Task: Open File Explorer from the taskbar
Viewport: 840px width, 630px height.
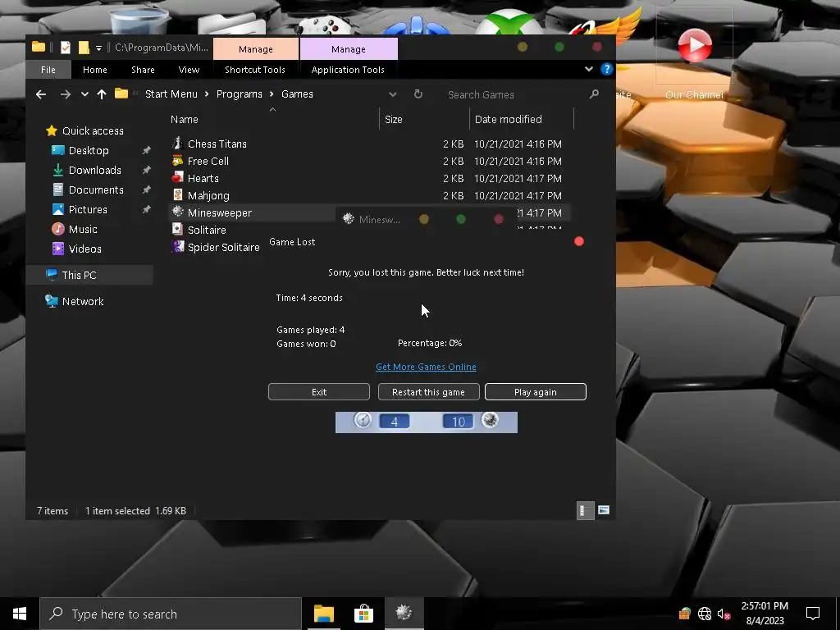Action: (x=323, y=614)
